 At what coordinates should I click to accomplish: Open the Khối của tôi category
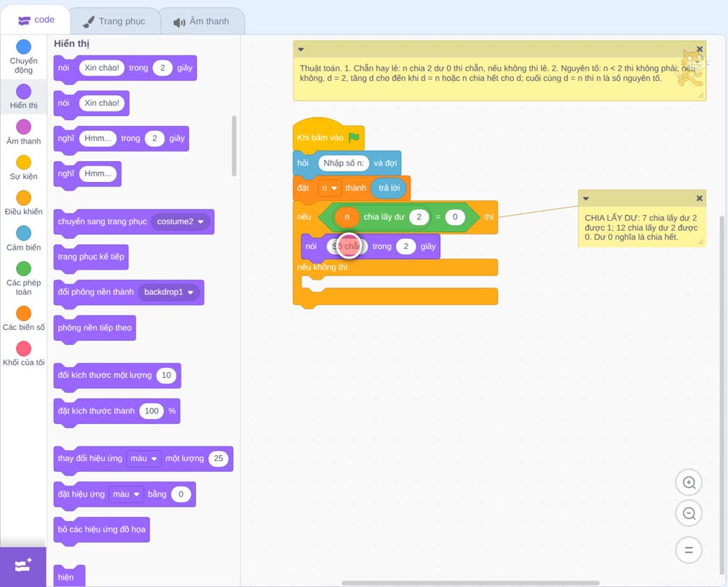point(23,353)
